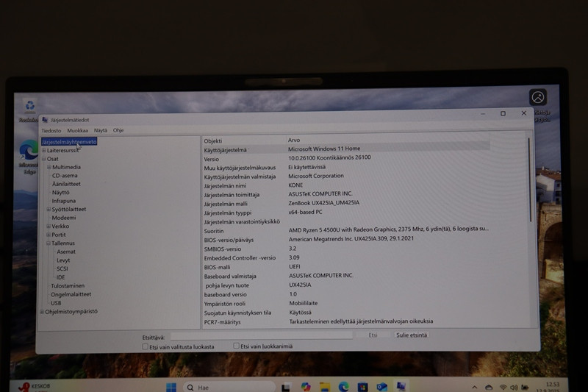Select CD-asema in the tree
The height and width of the screenshot is (392, 588).
click(65, 176)
